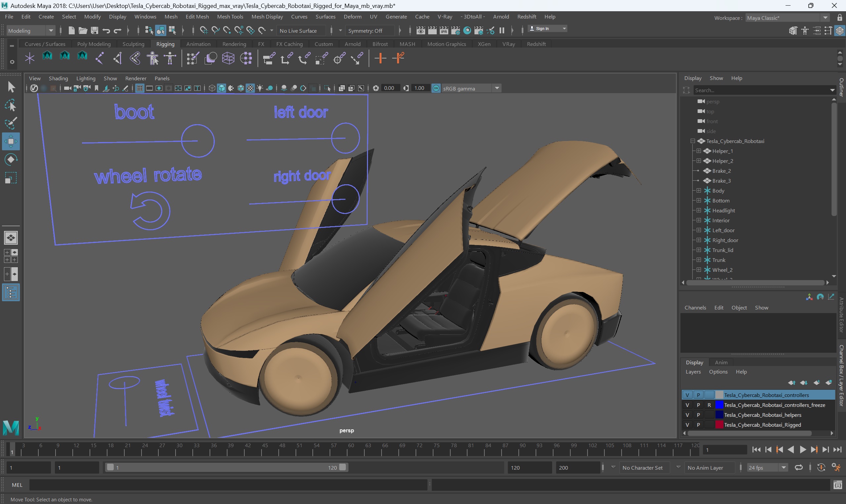This screenshot has height=504, width=846.
Task: Open the viewport Shading menu
Action: coord(58,79)
